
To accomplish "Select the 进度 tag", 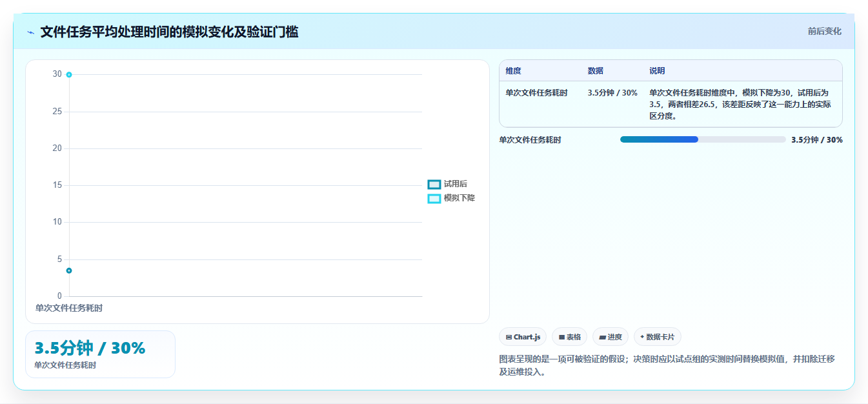I will (611, 337).
